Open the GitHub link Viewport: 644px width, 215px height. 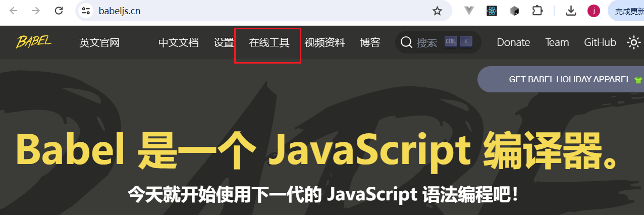click(600, 42)
